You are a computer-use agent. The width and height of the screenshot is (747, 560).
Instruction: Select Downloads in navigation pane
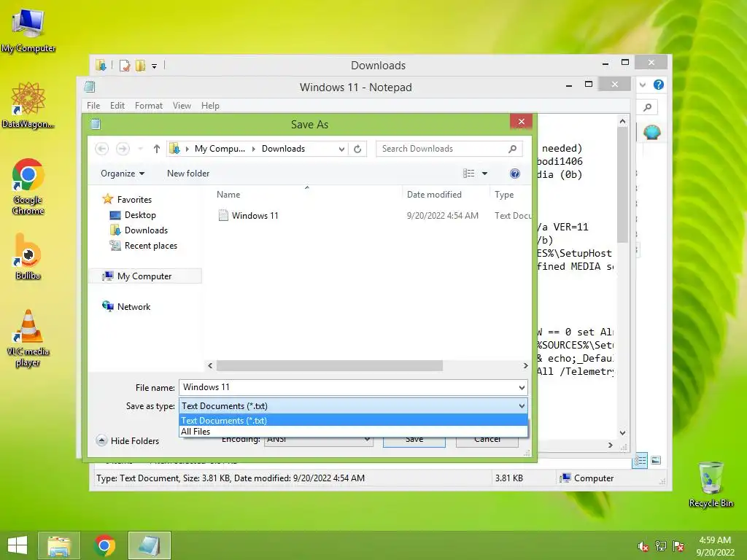(146, 230)
